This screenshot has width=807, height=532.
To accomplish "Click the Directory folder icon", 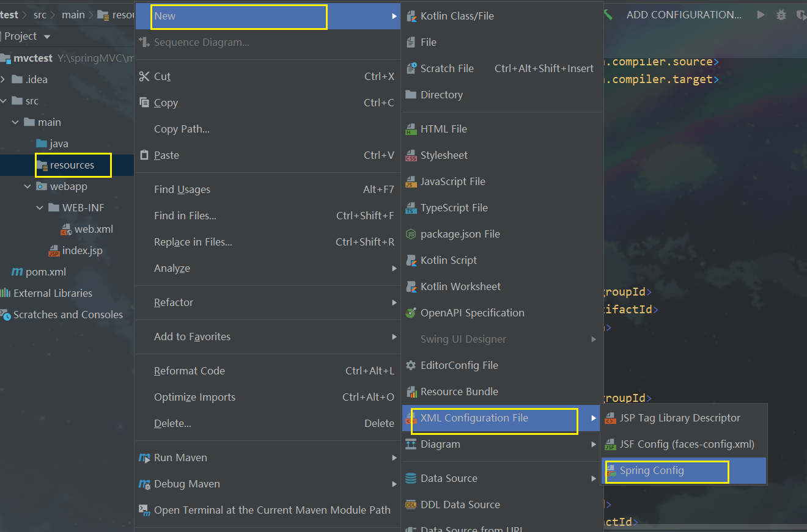I will click(x=411, y=95).
